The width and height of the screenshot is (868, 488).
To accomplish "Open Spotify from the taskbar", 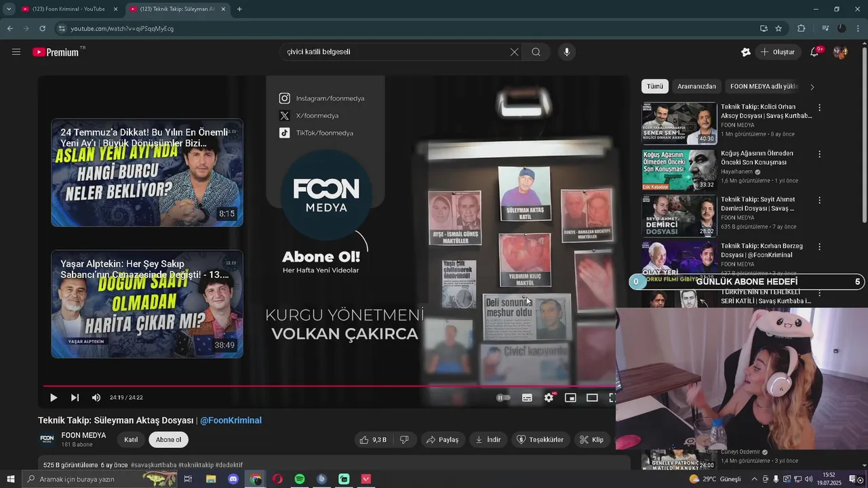I will coord(300,479).
